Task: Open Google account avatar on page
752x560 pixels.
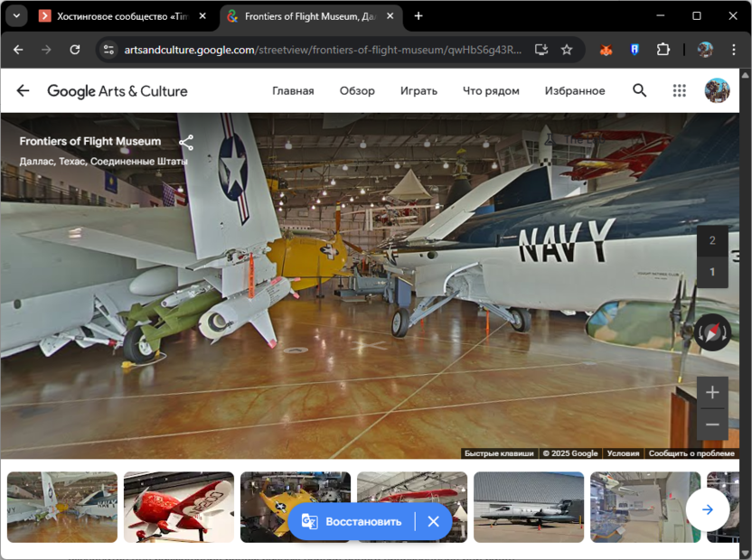Action: point(717,90)
